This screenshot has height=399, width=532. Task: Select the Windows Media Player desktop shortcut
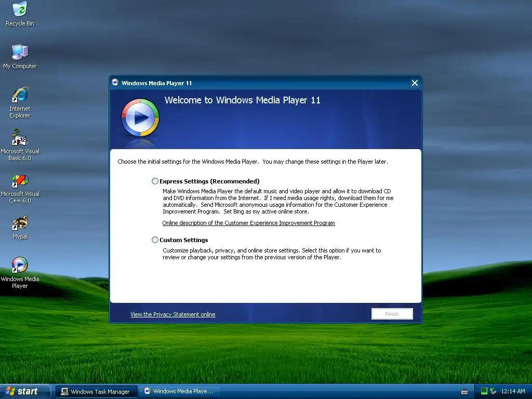tap(20, 273)
